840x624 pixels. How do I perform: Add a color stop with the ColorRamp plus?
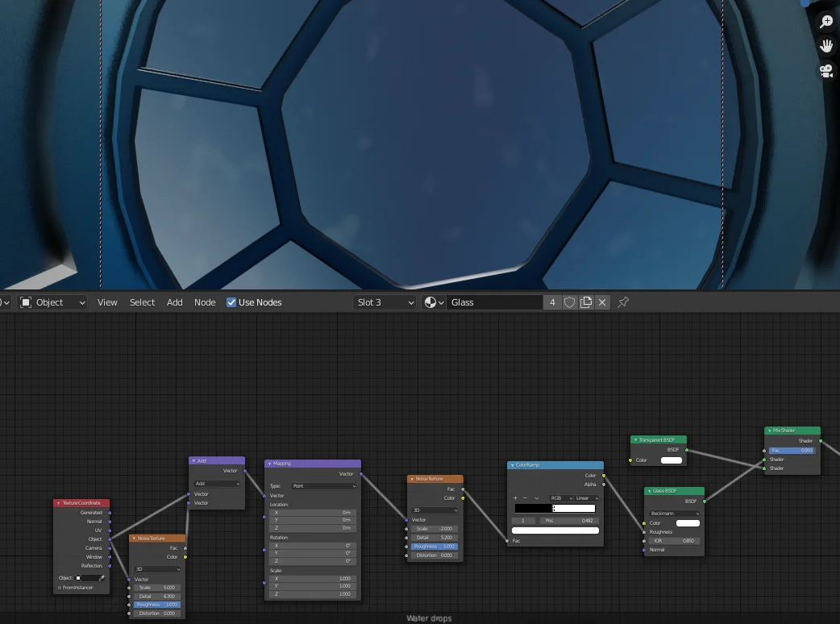coord(516,497)
